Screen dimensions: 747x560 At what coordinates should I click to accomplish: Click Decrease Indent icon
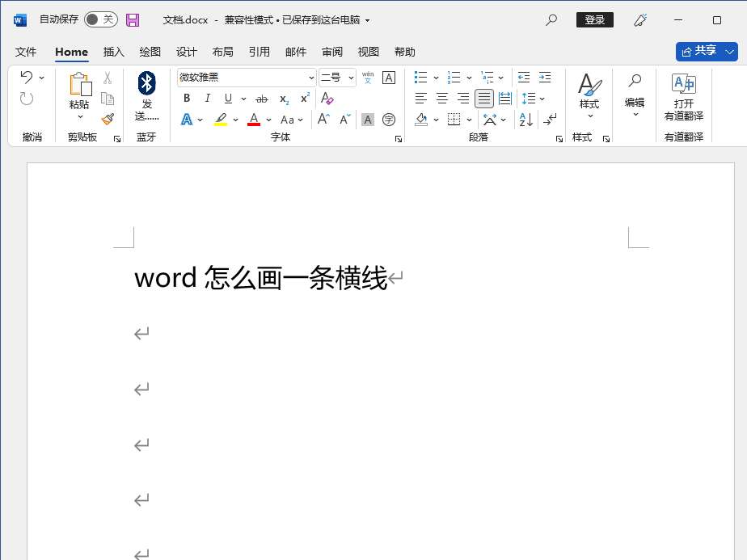click(524, 77)
